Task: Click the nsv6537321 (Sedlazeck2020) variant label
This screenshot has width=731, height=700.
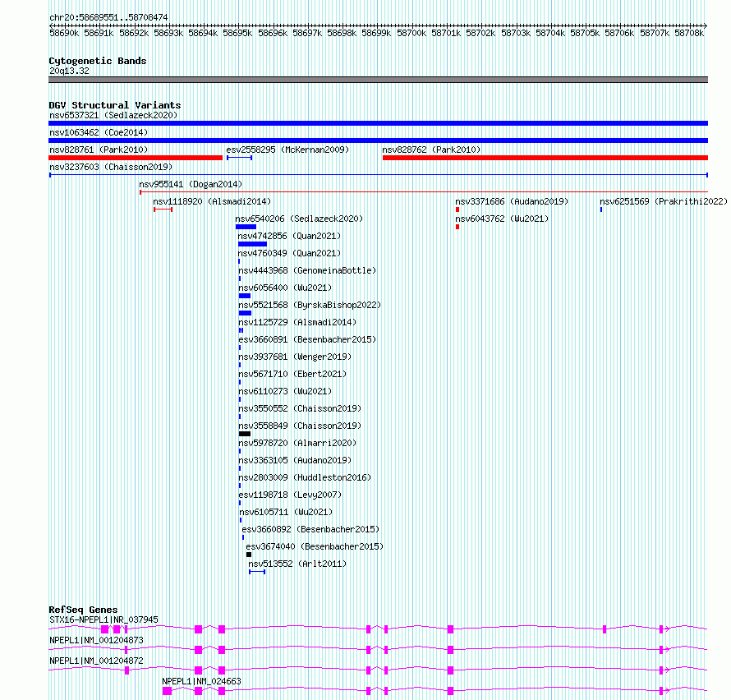Action: coord(113,115)
